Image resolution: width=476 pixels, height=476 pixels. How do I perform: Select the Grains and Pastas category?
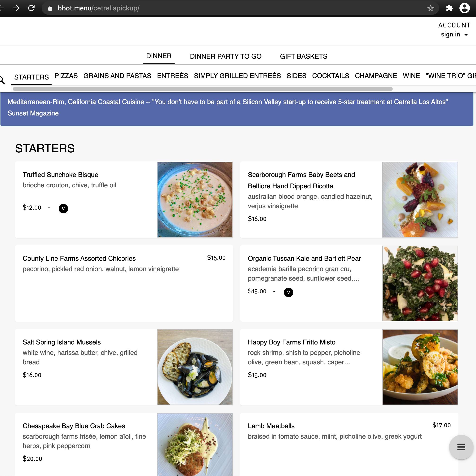pos(117,76)
